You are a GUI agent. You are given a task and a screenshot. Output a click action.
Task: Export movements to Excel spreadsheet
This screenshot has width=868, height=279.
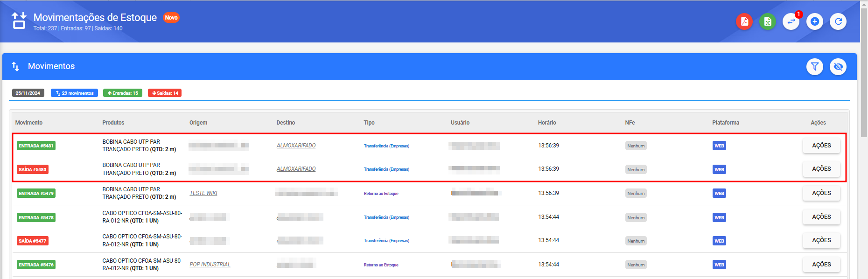pyautogui.click(x=767, y=21)
